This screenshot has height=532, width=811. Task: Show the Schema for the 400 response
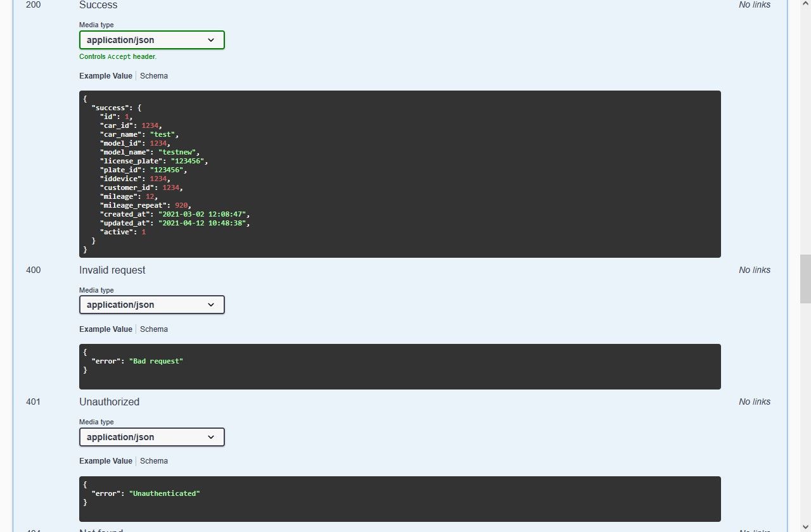pyautogui.click(x=154, y=329)
